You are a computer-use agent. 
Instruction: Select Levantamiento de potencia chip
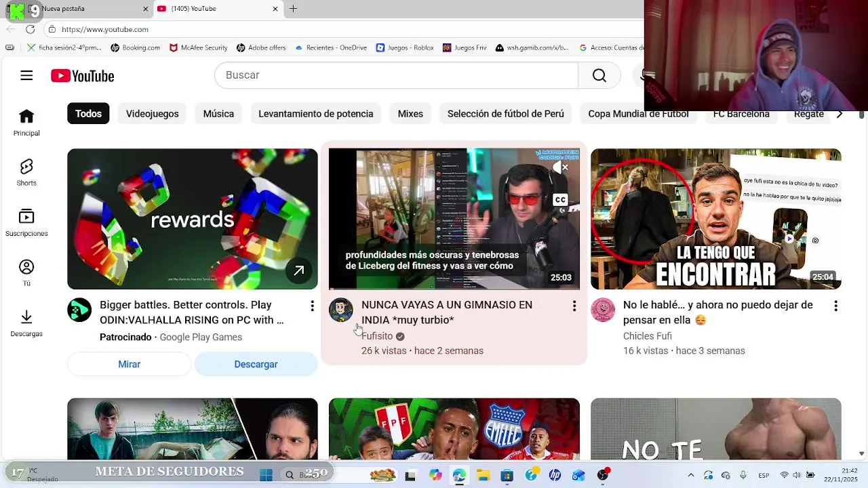pyautogui.click(x=316, y=114)
